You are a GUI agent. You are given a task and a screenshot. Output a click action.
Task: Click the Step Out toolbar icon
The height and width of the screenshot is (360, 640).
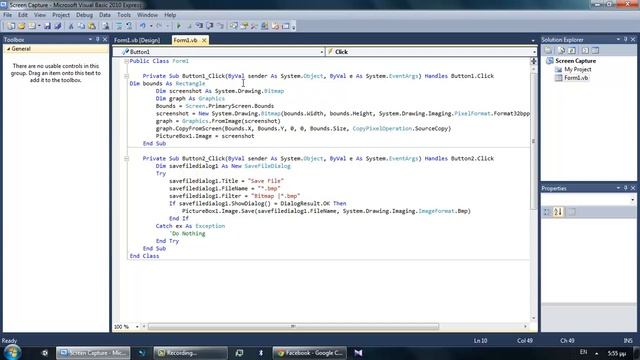point(220,26)
